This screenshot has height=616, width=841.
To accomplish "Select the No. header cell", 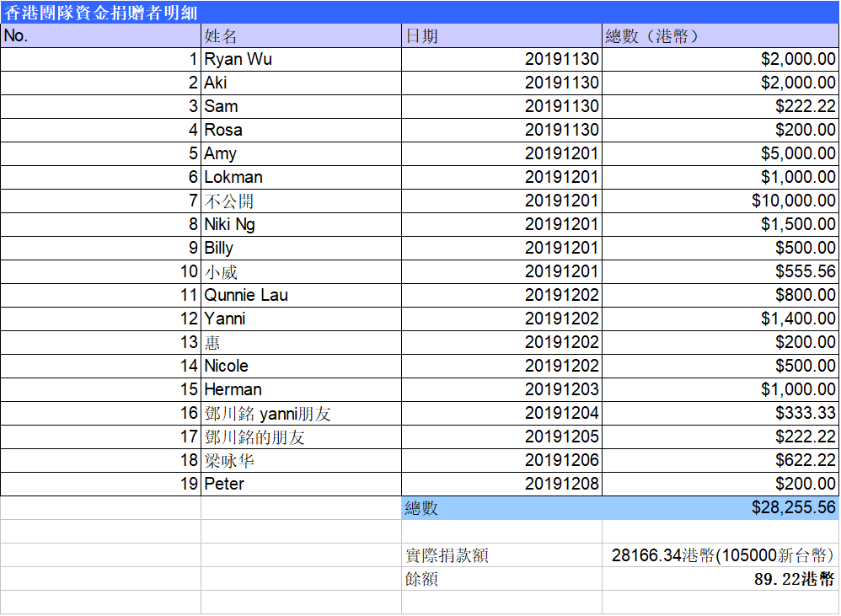I will pyautogui.click(x=100, y=36).
